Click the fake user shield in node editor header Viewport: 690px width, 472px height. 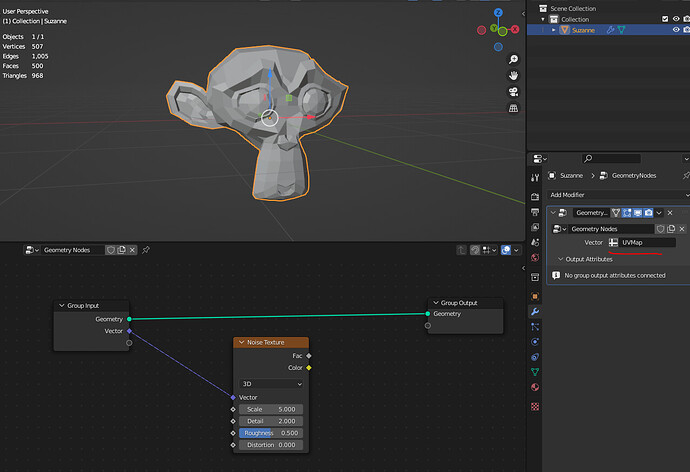tap(110, 250)
